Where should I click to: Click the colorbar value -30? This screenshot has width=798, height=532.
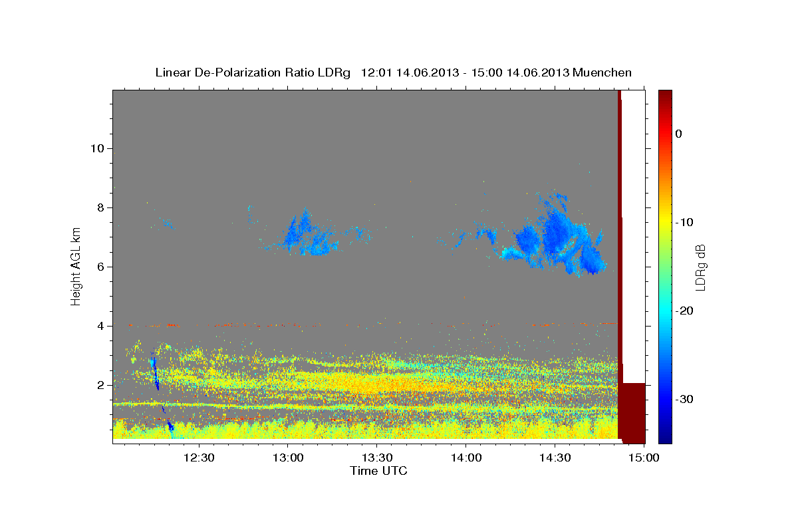(684, 399)
